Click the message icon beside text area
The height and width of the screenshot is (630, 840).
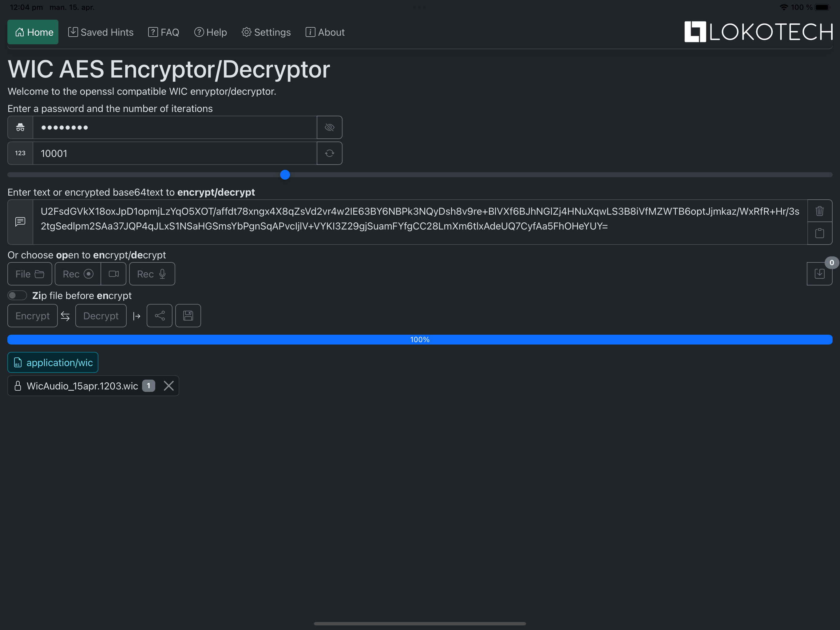pos(21,222)
